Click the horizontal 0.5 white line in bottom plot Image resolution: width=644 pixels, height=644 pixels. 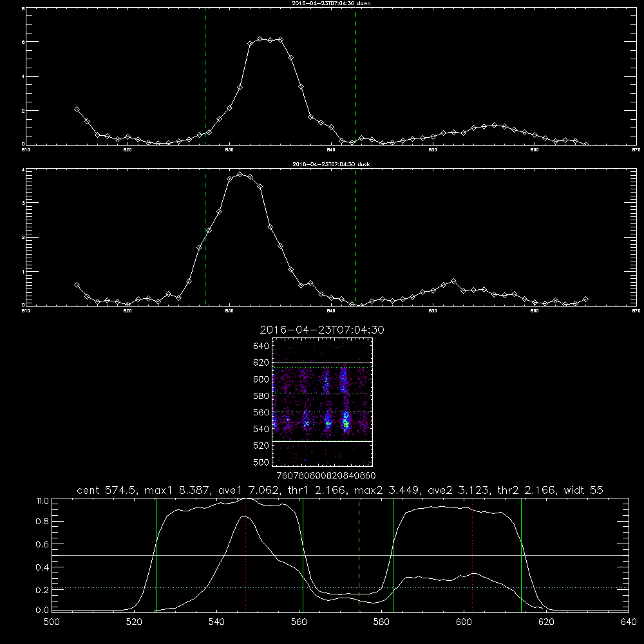[340, 555]
